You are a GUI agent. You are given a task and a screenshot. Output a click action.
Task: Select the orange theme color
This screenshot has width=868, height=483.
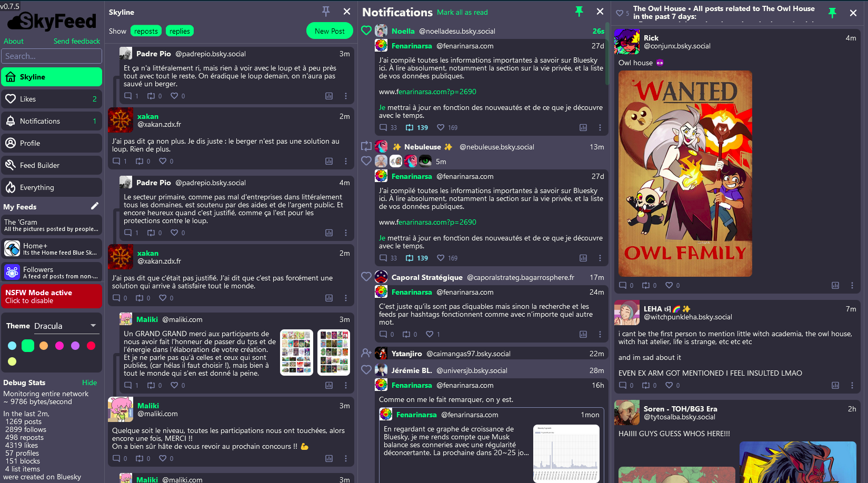coord(44,346)
